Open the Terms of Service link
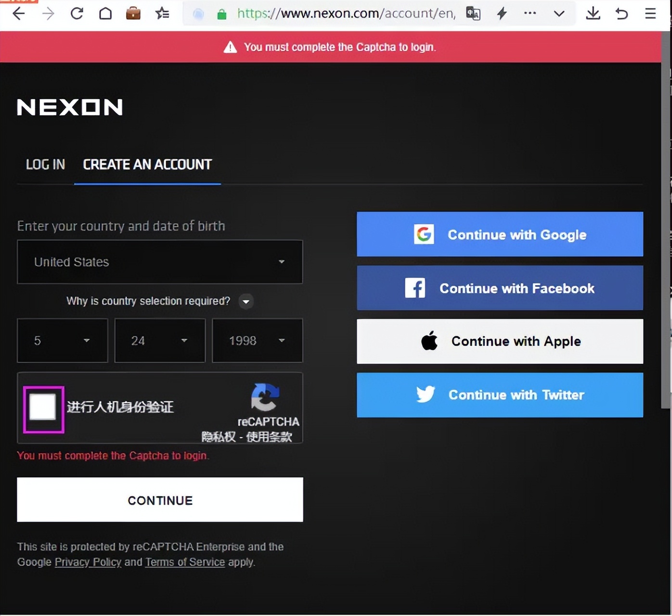The height and width of the screenshot is (616, 672). (185, 562)
